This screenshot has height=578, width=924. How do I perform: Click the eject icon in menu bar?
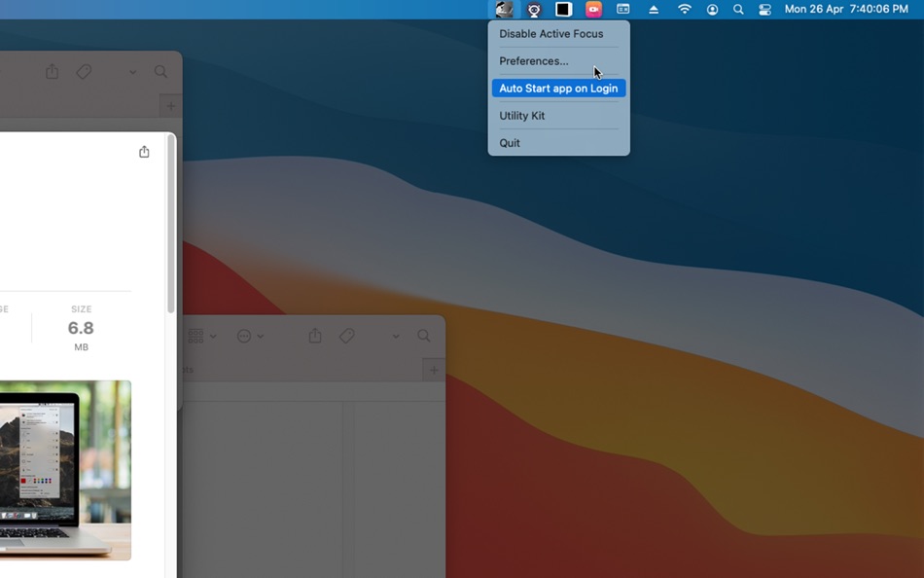[654, 10]
